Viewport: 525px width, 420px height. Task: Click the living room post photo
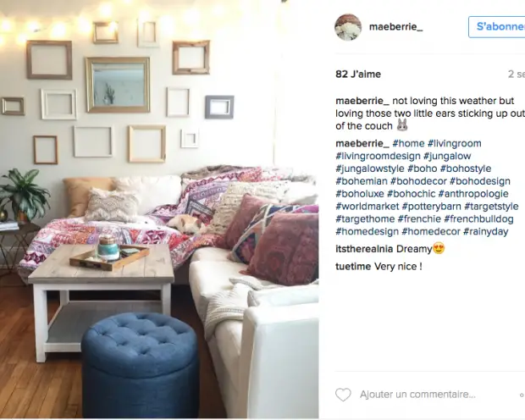pos(159,209)
